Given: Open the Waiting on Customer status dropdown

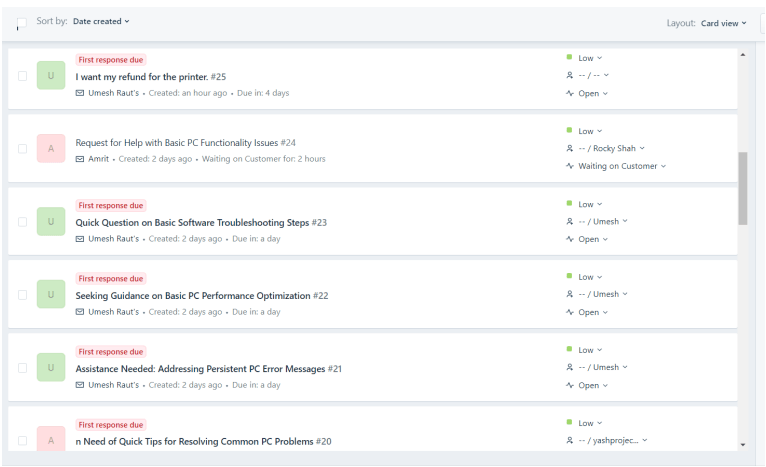Looking at the screenshot, I should tap(621, 166).
